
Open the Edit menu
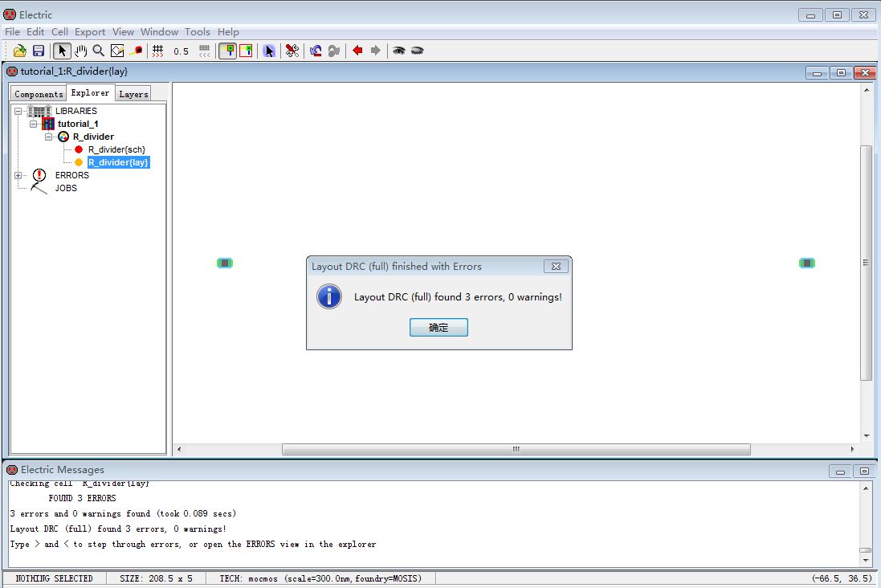tap(35, 32)
